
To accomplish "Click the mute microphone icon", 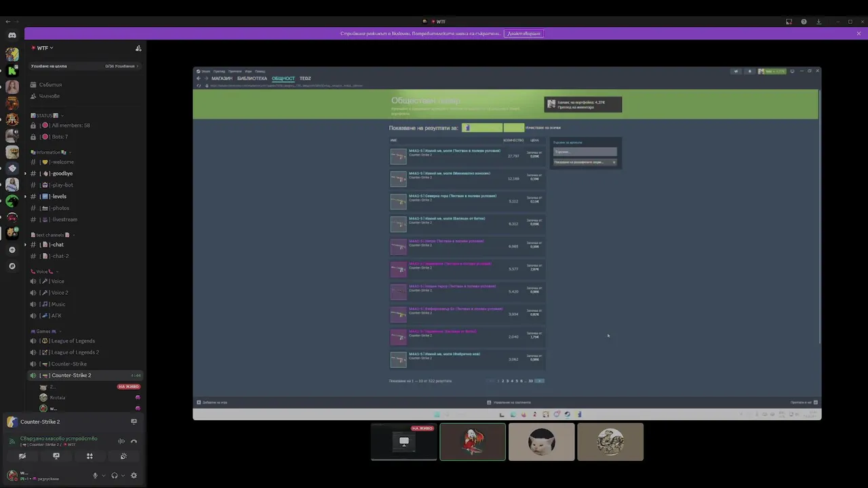I will (x=96, y=476).
